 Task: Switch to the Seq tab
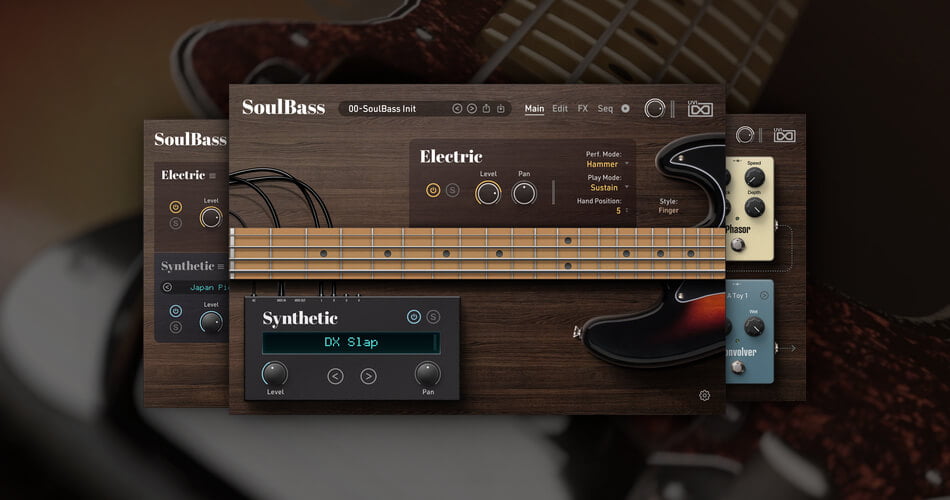tap(605, 108)
